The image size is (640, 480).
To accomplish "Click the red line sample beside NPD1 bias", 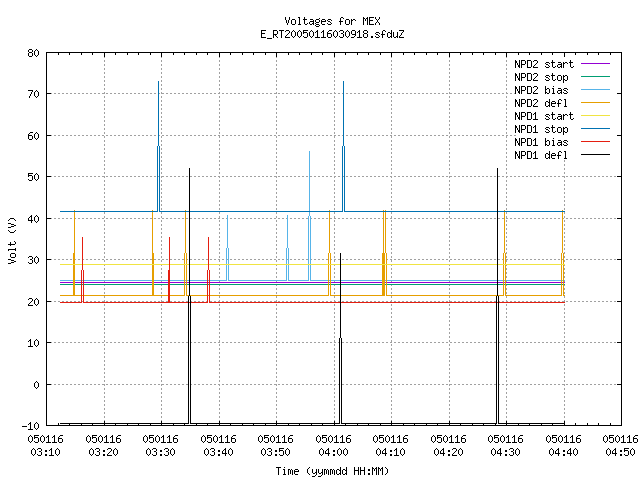I will (x=595, y=142).
